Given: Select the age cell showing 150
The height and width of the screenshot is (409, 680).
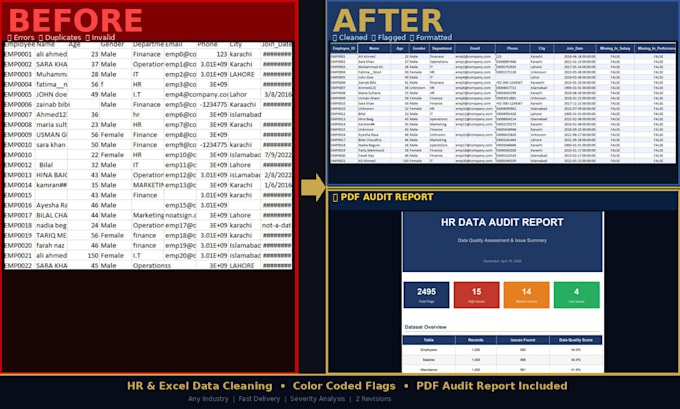Looking at the screenshot, I should (x=84, y=255).
